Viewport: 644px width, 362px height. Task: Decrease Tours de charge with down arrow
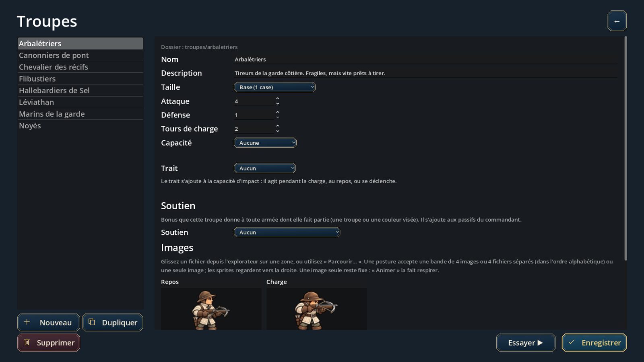[278, 131]
